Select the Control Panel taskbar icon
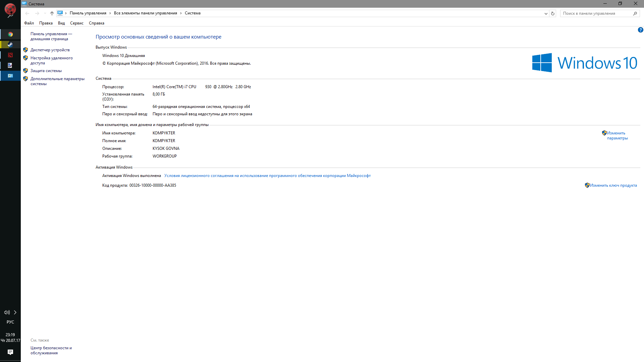Screen dimensions: 644x362 click(10, 76)
